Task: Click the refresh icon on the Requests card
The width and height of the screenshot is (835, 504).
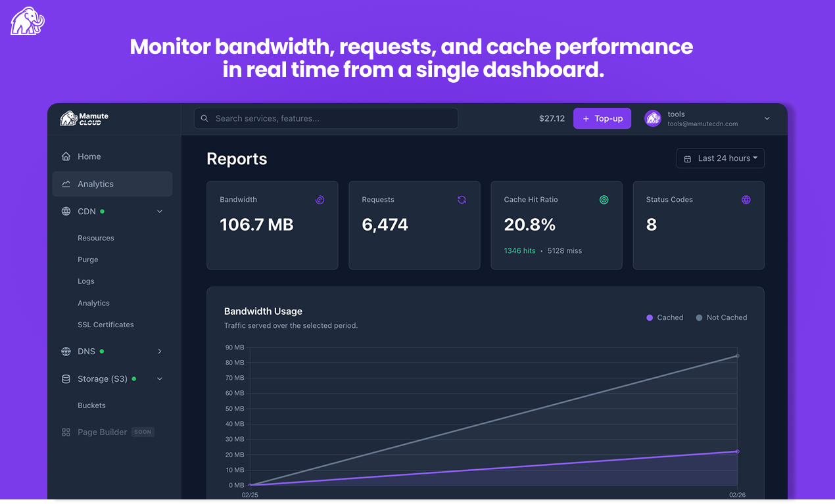Action: tap(462, 199)
